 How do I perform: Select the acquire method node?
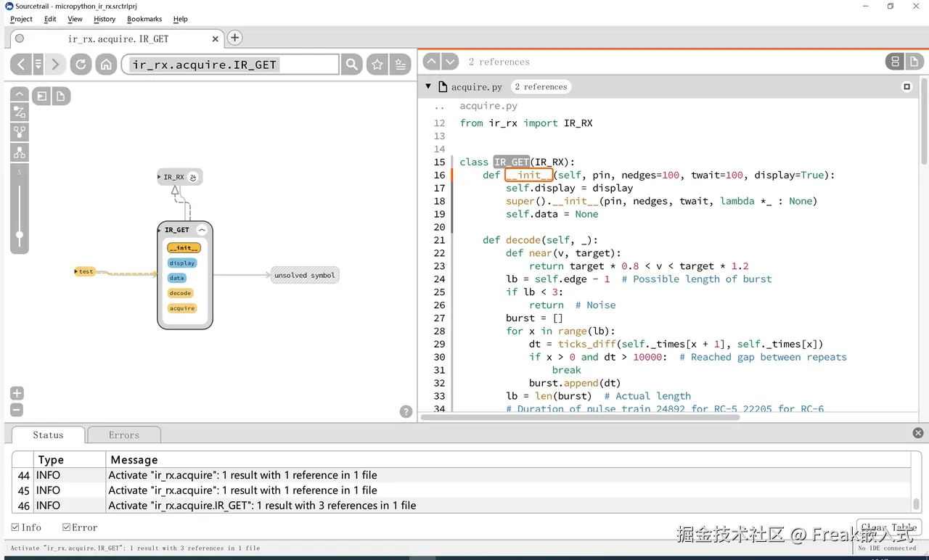182,308
